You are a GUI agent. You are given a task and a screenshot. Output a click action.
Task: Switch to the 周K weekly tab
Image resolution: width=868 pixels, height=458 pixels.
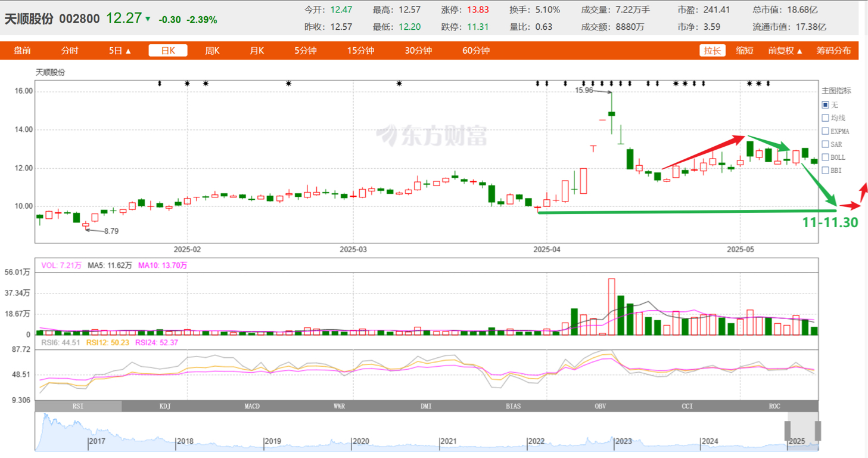[x=212, y=51]
